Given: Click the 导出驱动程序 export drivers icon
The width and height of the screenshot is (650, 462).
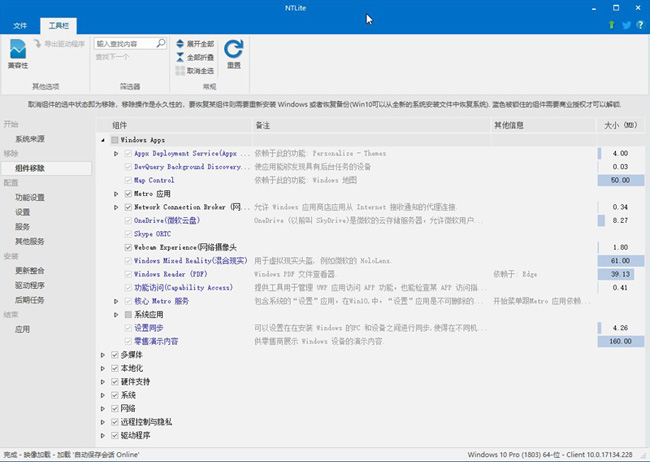Looking at the screenshot, I should [38, 44].
